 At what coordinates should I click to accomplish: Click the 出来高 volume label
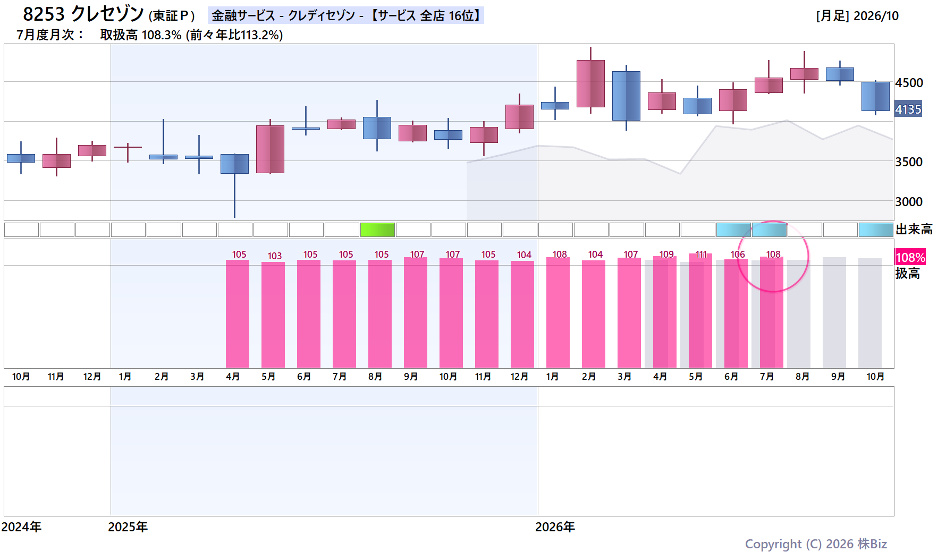point(914,230)
